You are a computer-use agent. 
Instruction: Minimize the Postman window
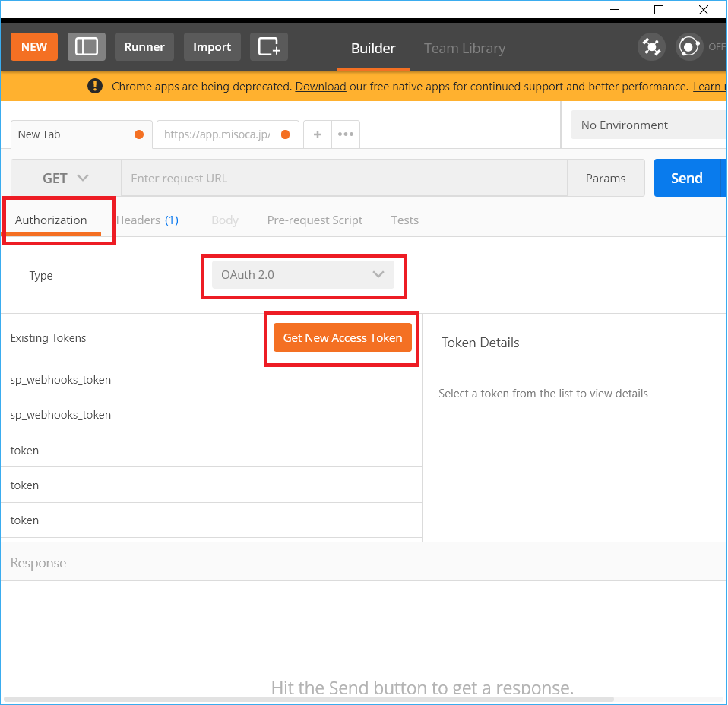(x=615, y=9)
